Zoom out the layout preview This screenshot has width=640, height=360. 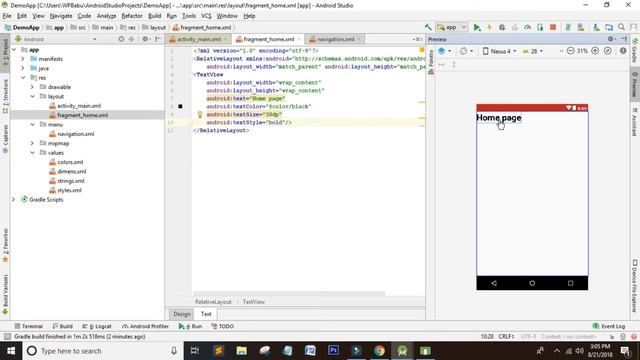tap(571, 51)
